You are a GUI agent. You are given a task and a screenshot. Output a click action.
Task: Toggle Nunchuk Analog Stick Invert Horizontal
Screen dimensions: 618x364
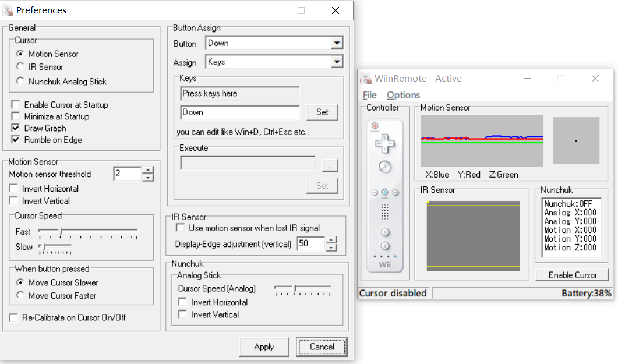[182, 302]
